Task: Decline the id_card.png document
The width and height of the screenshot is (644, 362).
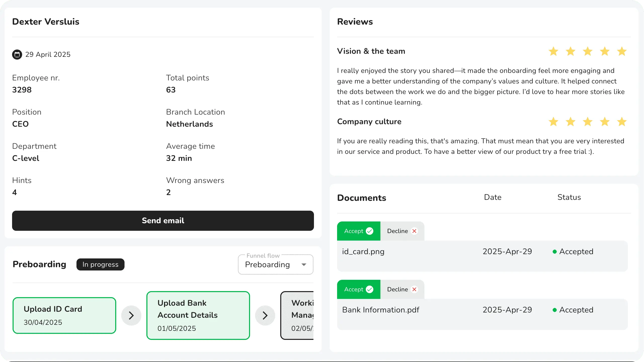Action: [402, 231]
